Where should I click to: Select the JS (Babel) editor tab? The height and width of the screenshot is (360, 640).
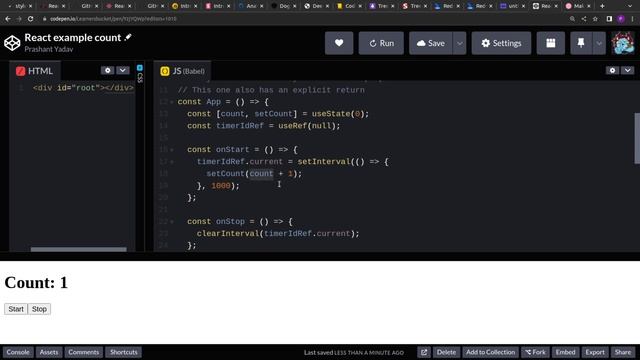pos(182,71)
